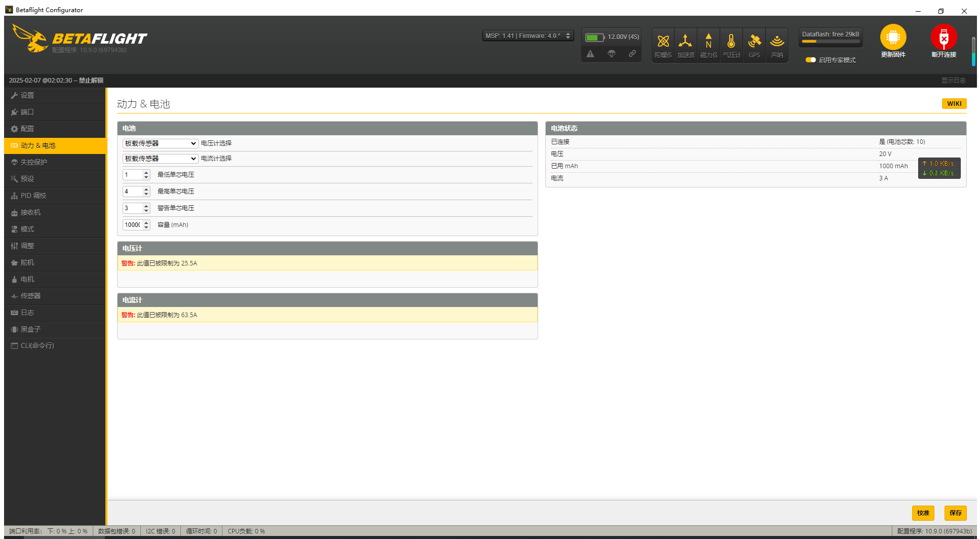The height and width of the screenshot is (539, 980).
Task: Click the battery voltage indicator icon
Action: pyautogui.click(x=595, y=37)
